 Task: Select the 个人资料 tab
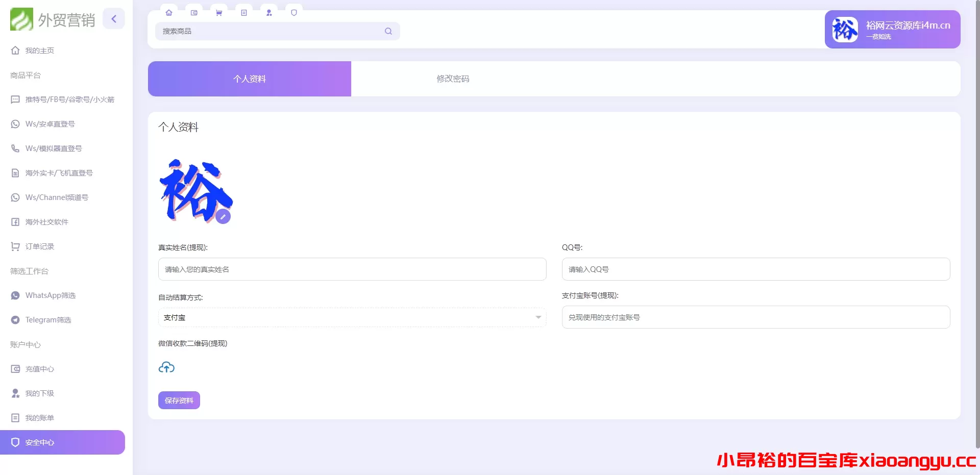[x=249, y=79]
